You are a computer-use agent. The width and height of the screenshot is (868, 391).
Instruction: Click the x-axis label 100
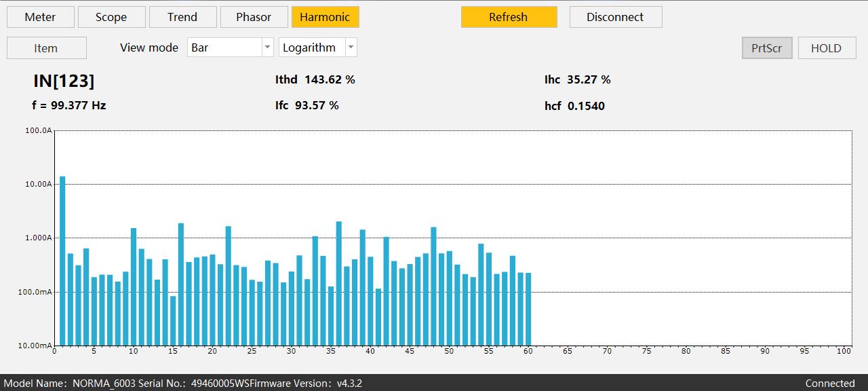pyautogui.click(x=844, y=351)
